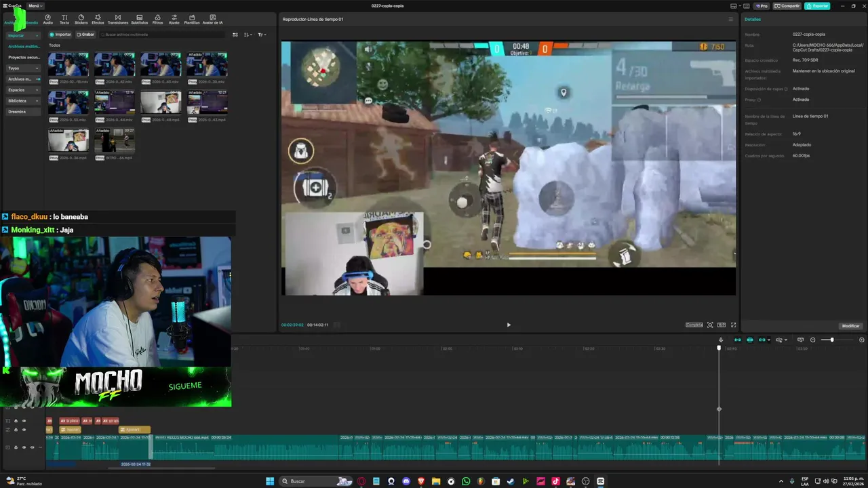The image size is (868, 488).
Task: Select the Todos filter label
Action: [54, 45]
